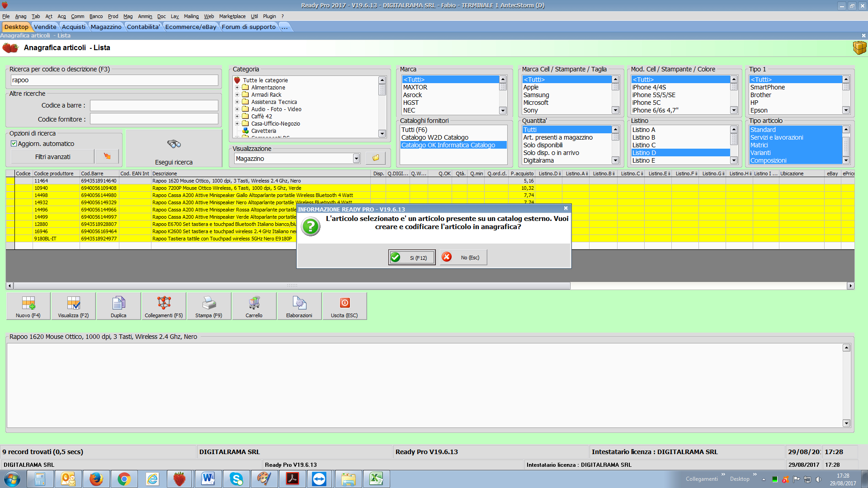868x488 pixels.
Task: Switch to the Magazzino tab
Action: coord(106,27)
